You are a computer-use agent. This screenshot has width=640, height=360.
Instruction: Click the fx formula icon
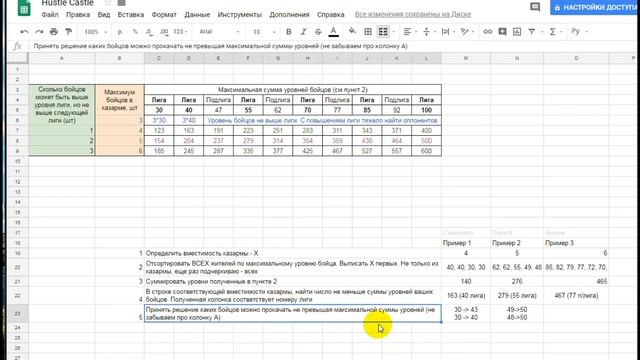pos(17,46)
